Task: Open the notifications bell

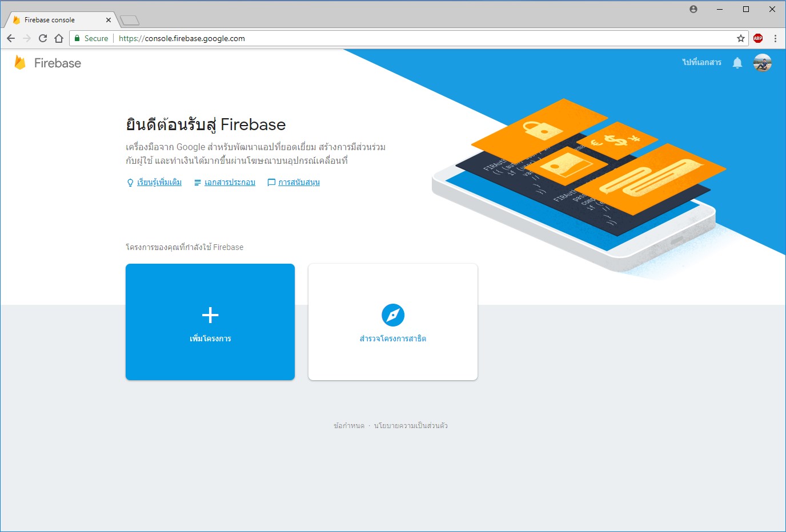Action: tap(737, 63)
